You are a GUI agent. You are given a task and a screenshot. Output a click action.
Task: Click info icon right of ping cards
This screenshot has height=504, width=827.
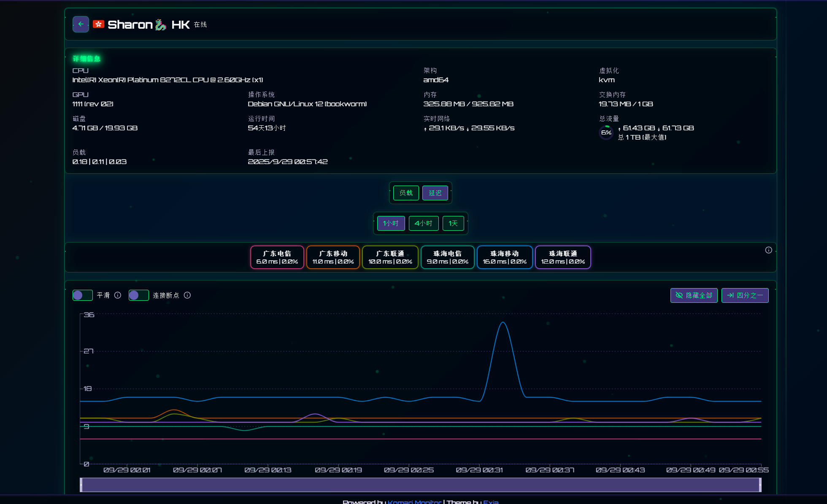[x=768, y=250]
